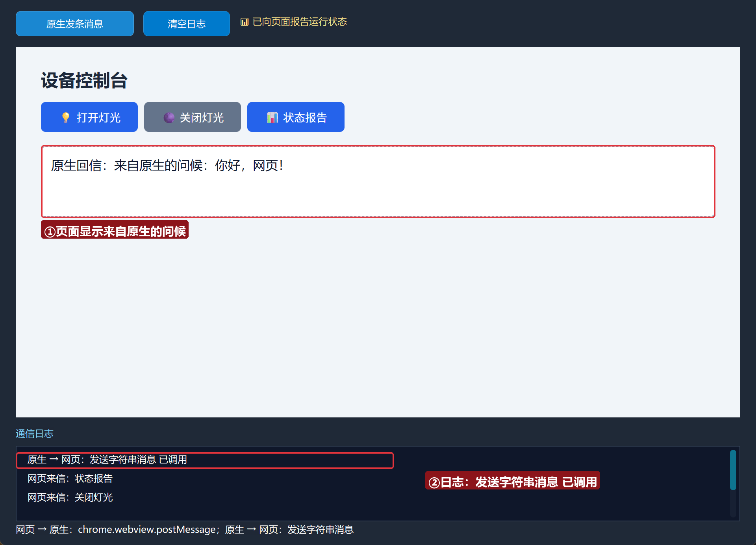This screenshot has width=756, height=545.
Task: Select log row 网页来信：状态报告
Action: point(70,478)
